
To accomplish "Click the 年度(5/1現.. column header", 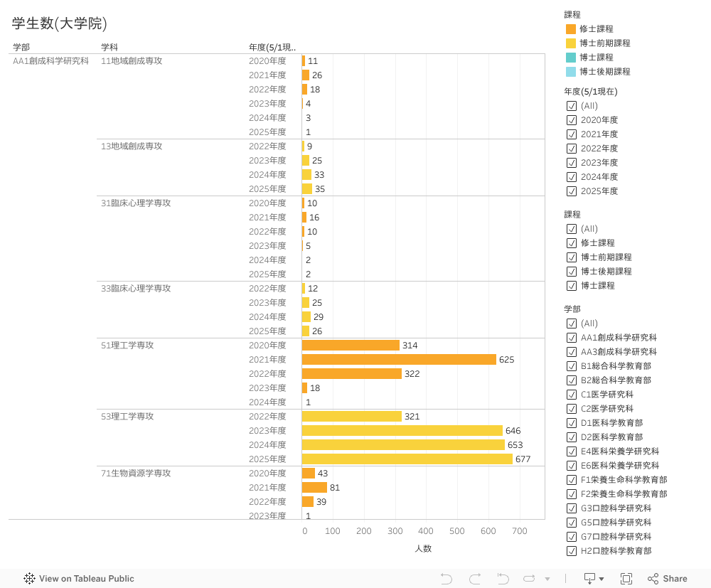I will pyautogui.click(x=272, y=47).
